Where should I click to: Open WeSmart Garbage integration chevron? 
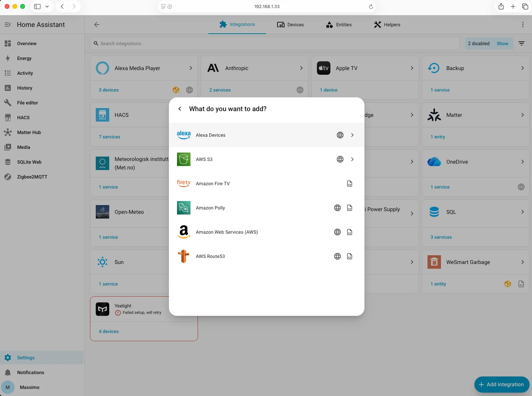[523, 262]
